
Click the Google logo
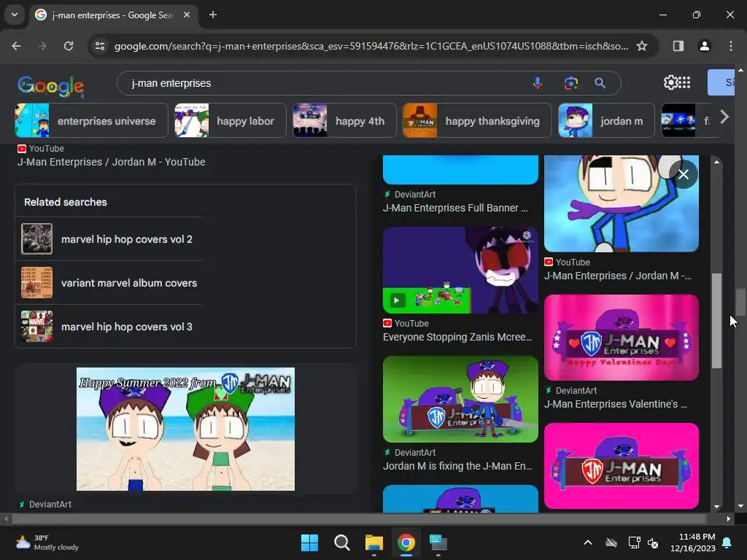coord(51,86)
